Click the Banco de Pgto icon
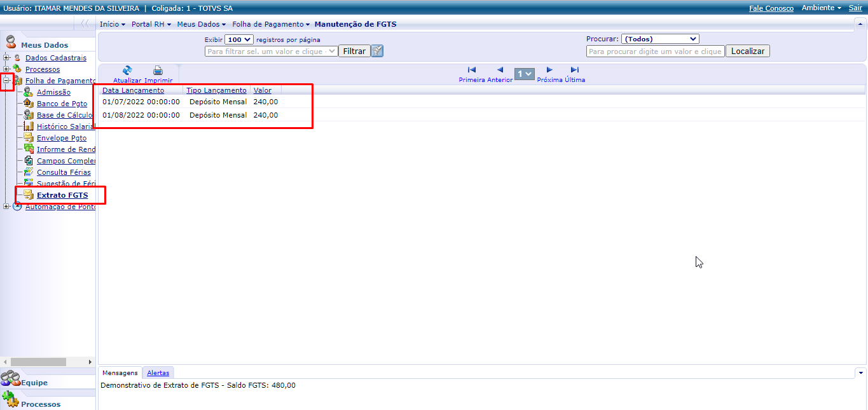868x410 pixels. pyautogui.click(x=29, y=103)
